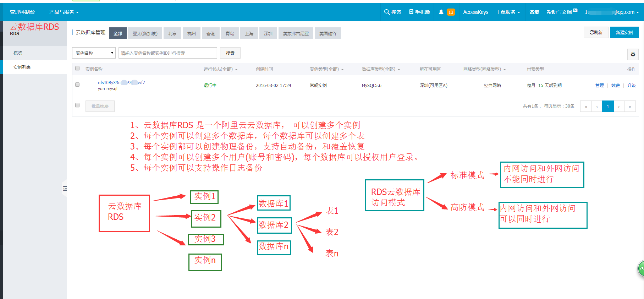Go to first page with « pagination button
Viewport: 644px width, 299px height.
tap(586, 107)
